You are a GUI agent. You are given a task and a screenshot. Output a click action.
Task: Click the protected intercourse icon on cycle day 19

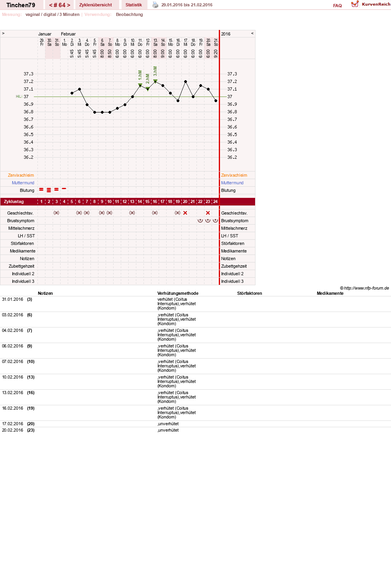(x=178, y=213)
